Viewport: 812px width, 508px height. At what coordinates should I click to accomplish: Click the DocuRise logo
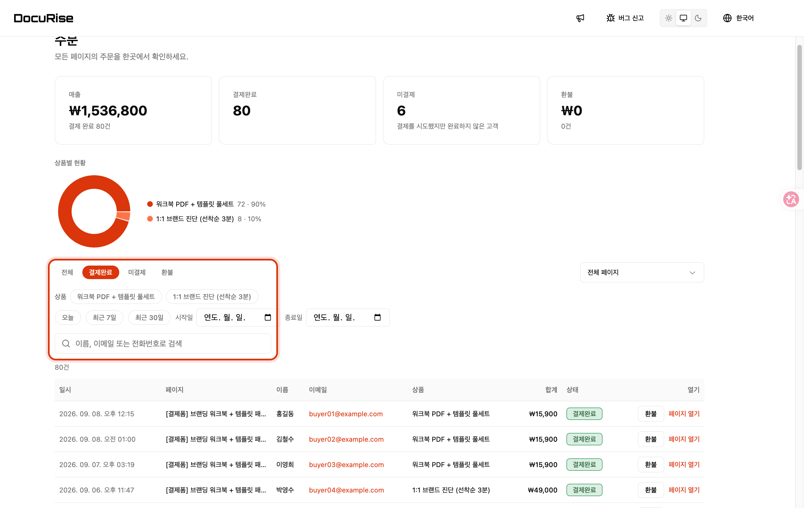coord(44,18)
